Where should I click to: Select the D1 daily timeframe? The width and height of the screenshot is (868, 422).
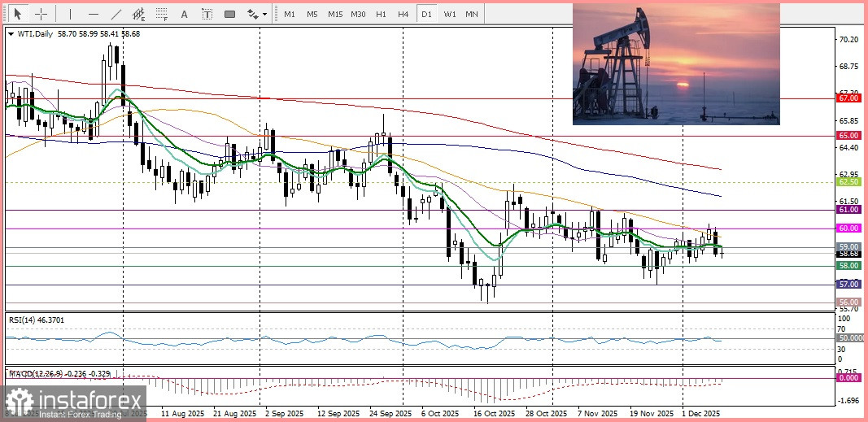click(426, 14)
